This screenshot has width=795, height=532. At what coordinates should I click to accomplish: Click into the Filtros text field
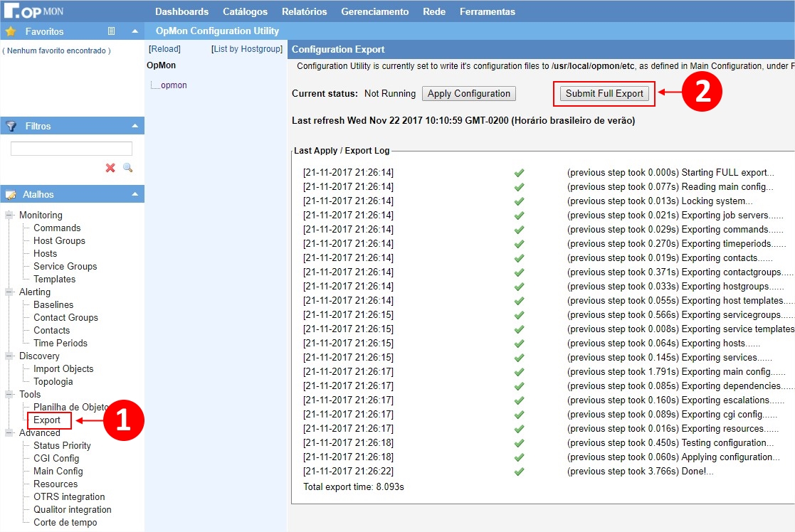(71, 149)
